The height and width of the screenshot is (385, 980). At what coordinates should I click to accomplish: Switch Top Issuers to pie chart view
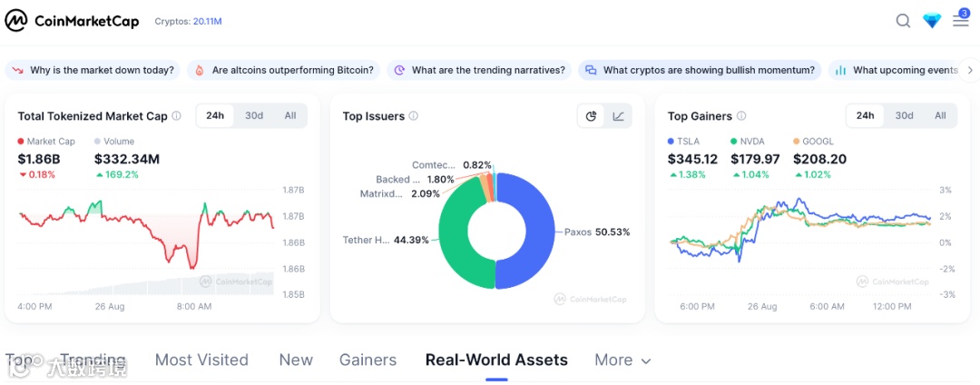(x=592, y=116)
